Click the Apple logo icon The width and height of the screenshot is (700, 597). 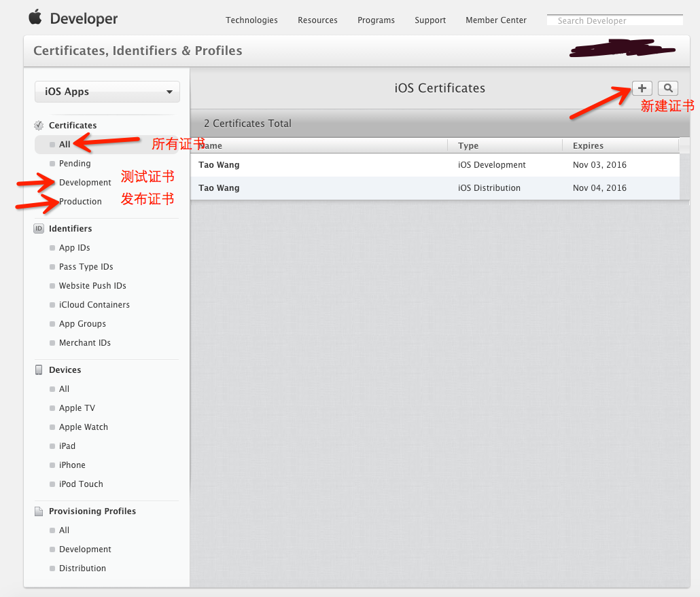[x=35, y=18]
